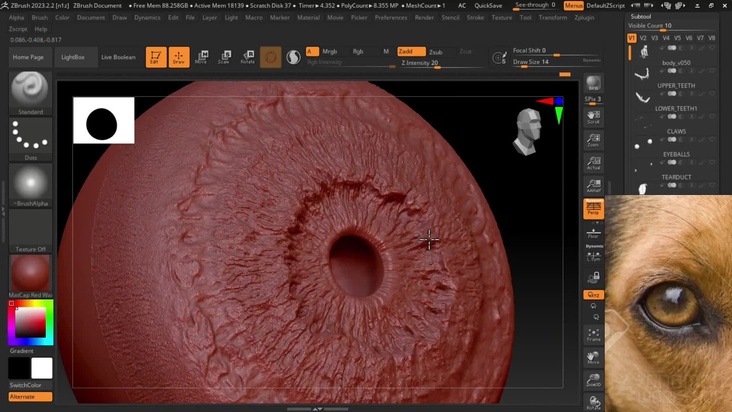This screenshot has height=412, width=732.
Task: Click the QuickSave button
Action: tap(488, 6)
